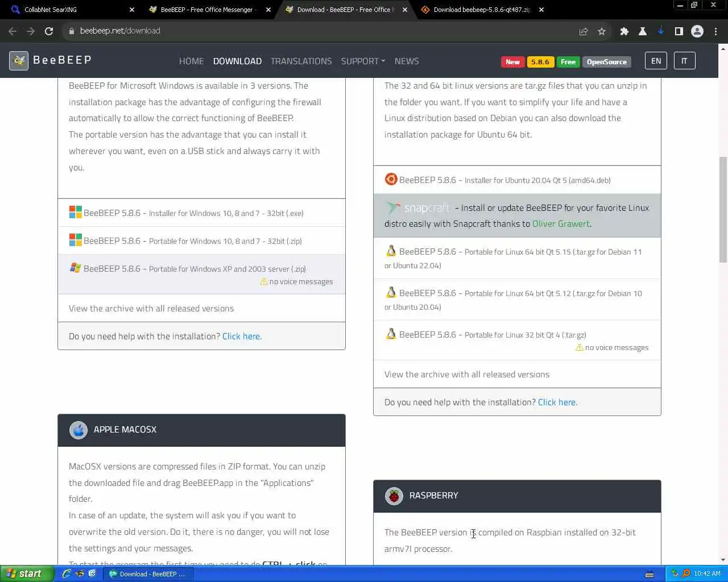
Task: Download Installer for Windows 10, 8 and 7 exe
Action: pos(201,213)
